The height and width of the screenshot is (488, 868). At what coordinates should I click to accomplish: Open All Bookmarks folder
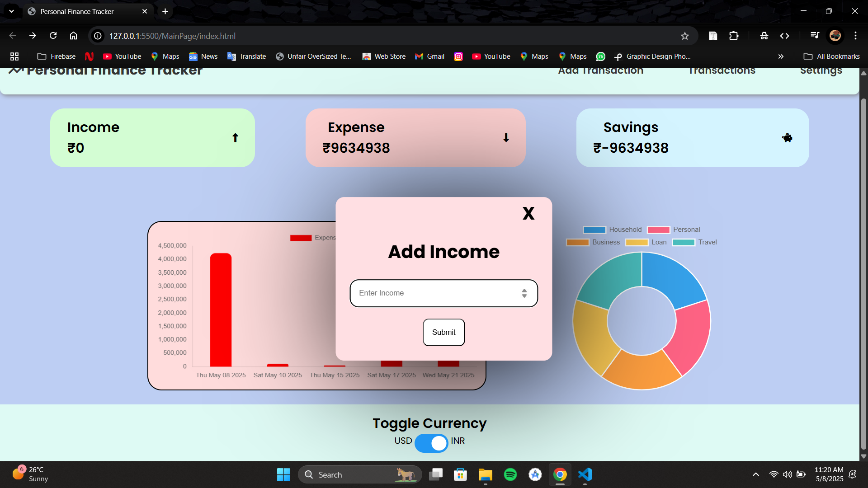[x=831, y=56]
